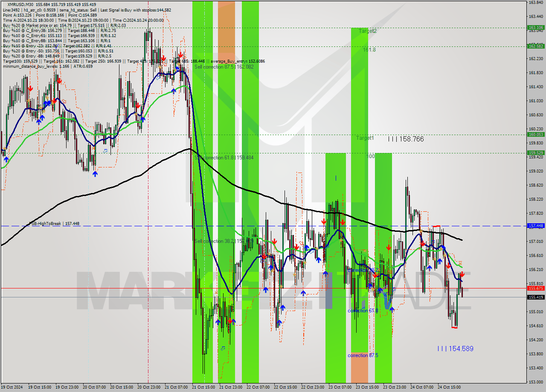Click the blue 157.448 price tag

[x=536, y=226]
